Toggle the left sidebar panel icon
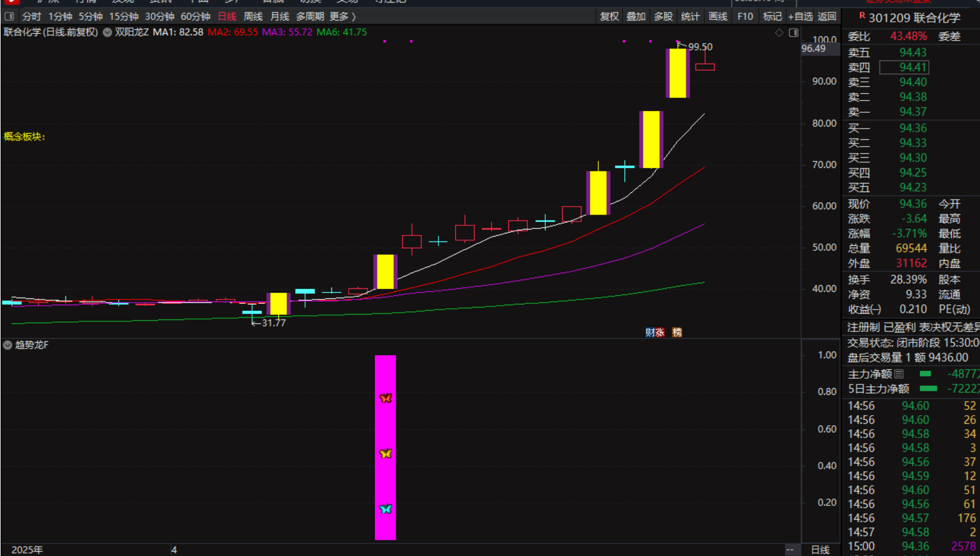Image resolution: width=980 pixels, height=556 pixels. click(9, 16)
